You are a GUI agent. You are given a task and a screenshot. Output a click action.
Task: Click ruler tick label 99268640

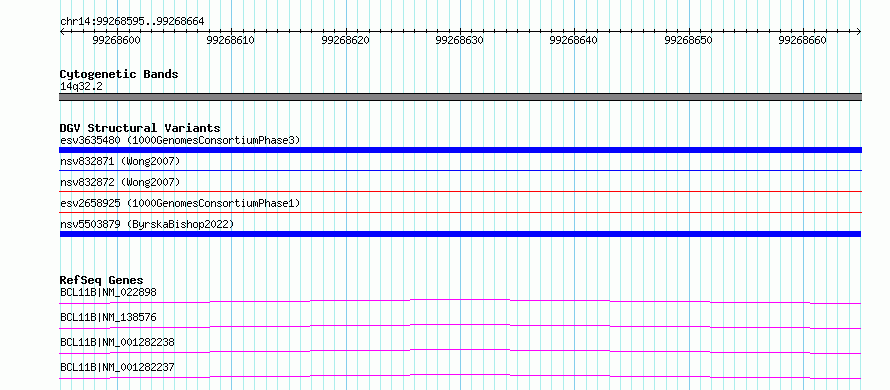tap(573, 41)
